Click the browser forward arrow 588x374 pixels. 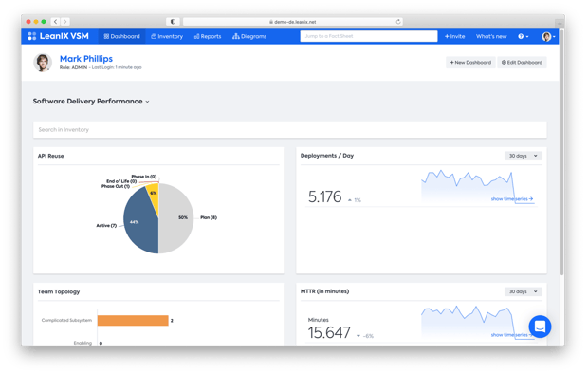click(x=64, y=22)
